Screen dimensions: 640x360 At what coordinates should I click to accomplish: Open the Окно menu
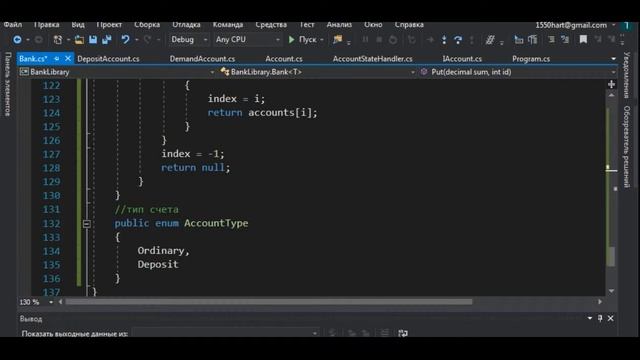click(x=373, y=25)
